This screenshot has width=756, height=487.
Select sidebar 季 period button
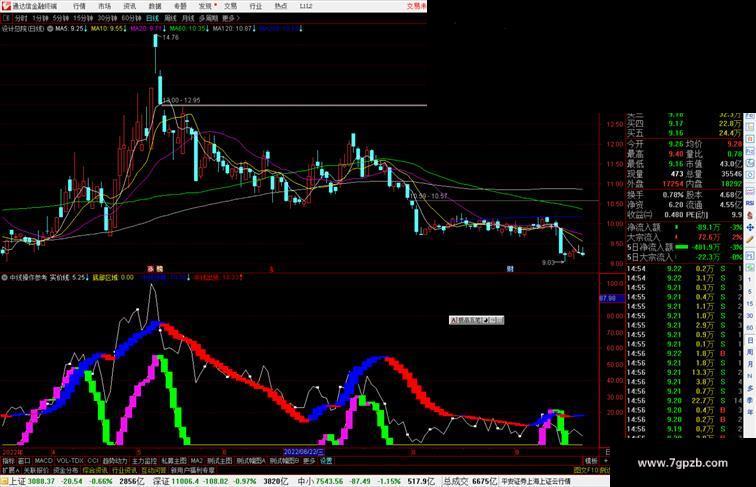coord(750,400)
